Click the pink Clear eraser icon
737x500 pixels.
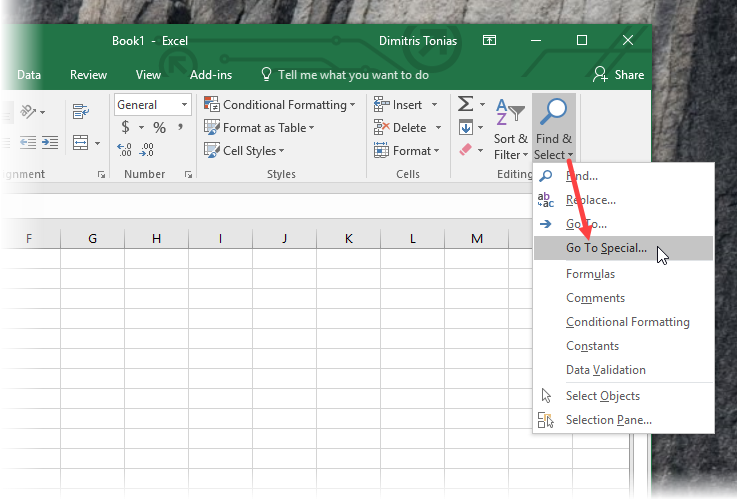[465, 150]
